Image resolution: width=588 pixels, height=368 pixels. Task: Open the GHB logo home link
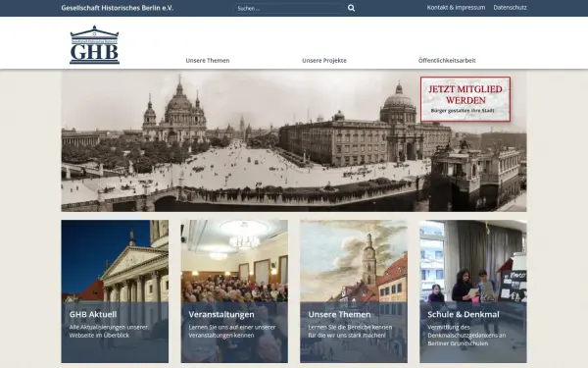point(94,45)
